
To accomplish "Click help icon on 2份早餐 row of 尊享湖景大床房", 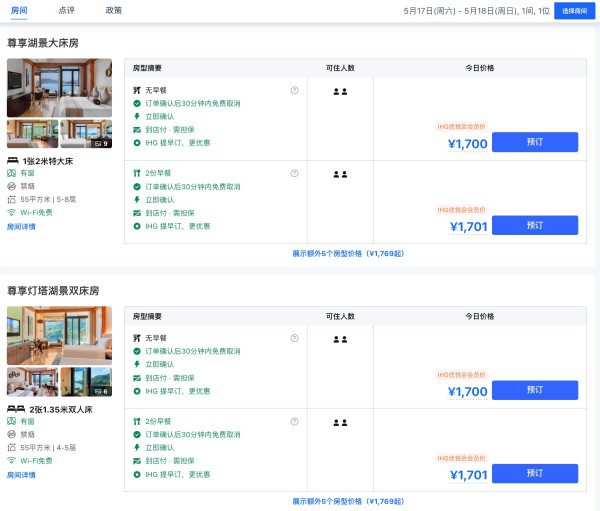I will [294, 173].
